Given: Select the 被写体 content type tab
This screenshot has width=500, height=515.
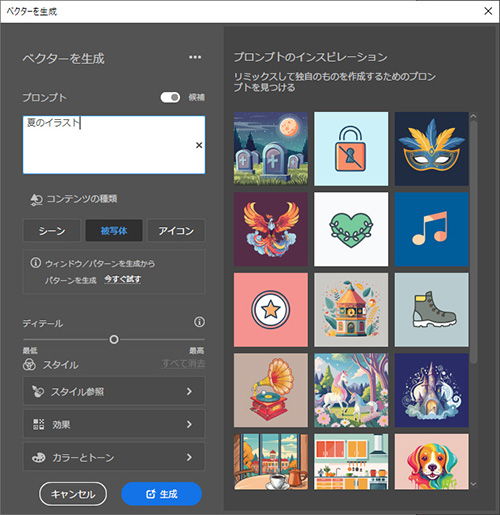Looking at the screenshot, I should pyautogui.click(x=114, y=230).
